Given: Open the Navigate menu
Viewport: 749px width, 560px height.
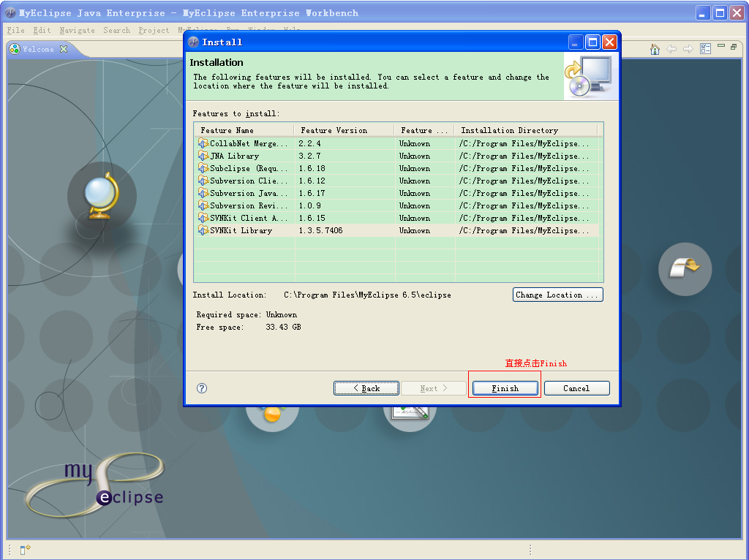Looking at the screenshot, I should tap(77, 30).
